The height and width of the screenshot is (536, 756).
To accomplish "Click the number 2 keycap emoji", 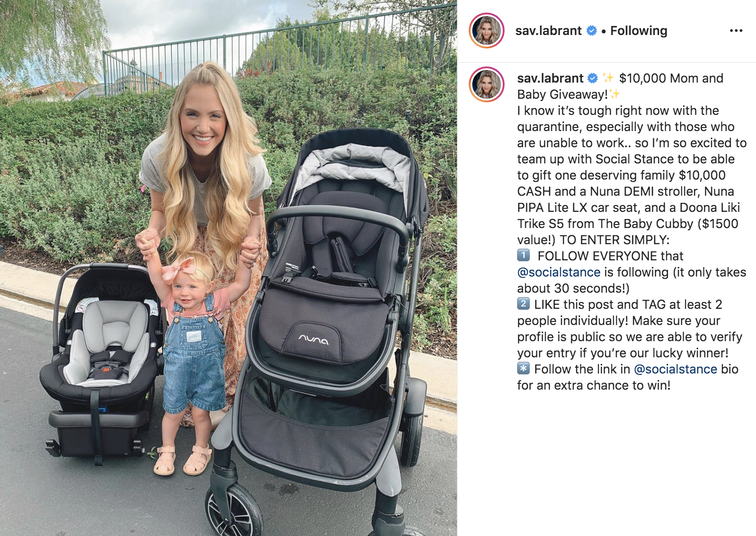I will [523, 304].
